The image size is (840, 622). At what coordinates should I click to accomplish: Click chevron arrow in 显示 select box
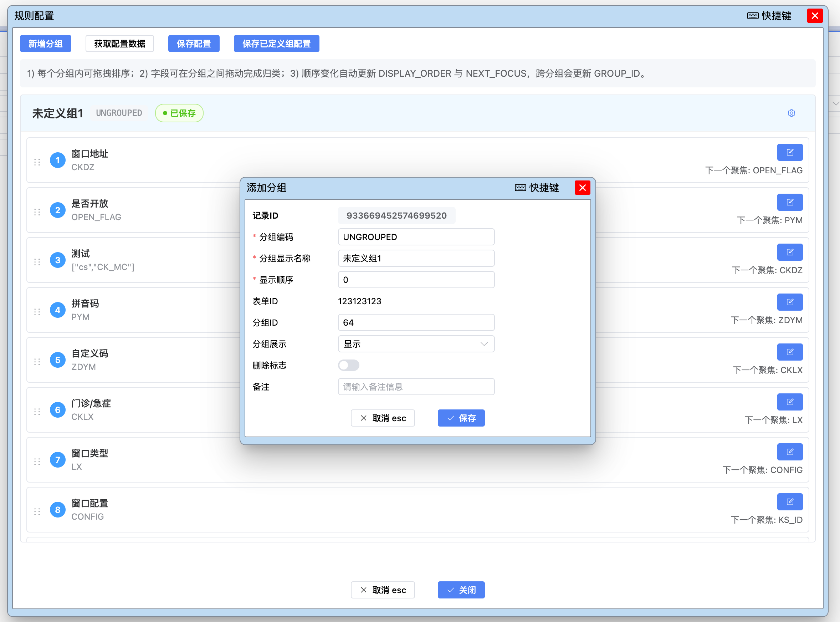point(484,344)
